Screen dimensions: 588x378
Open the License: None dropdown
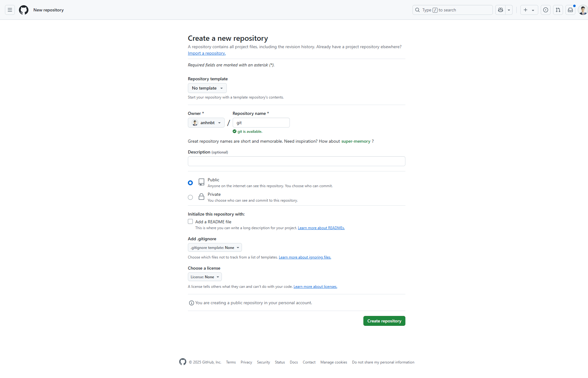tap(205, 277)
